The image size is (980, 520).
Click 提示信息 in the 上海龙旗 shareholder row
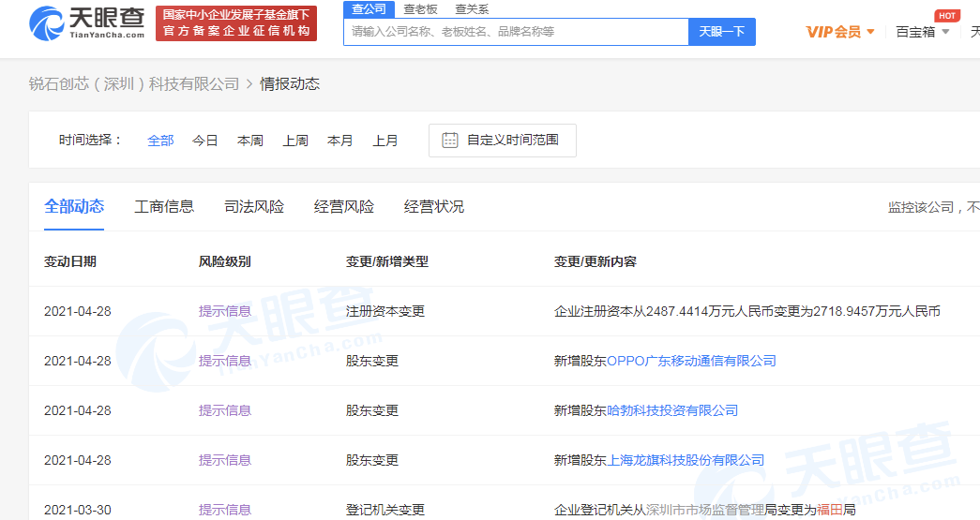click(x=225, y=460)
